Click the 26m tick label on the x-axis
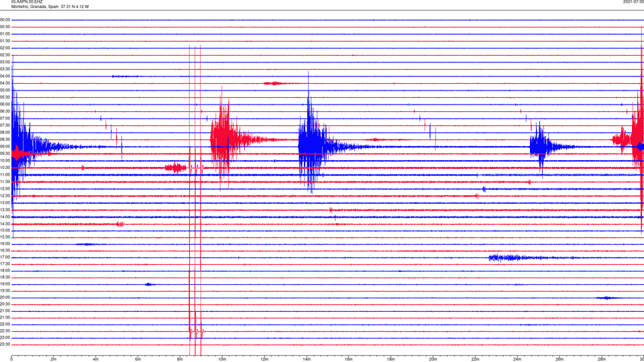This screenshot has height=362, width=644. tap(559, 359)
